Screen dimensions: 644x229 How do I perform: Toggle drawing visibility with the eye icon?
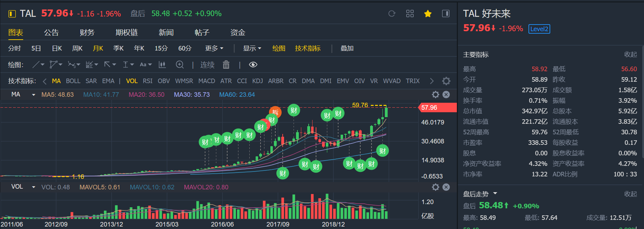[253, 65]
